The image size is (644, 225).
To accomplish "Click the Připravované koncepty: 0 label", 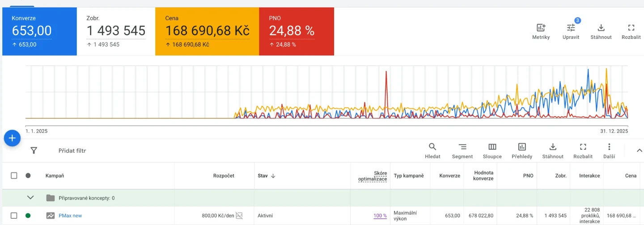I will (x=86, y=198).
